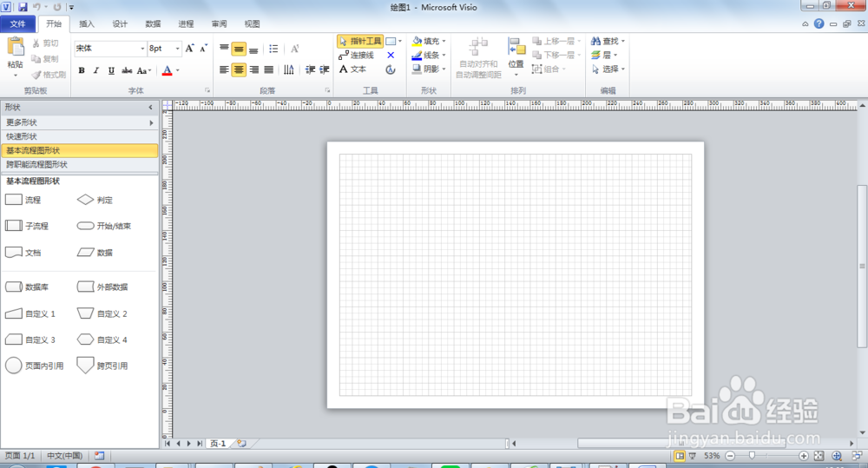
Task: Decrease font size with the shrink font icon
Action: pyautogui.click(x=204, y=49)
